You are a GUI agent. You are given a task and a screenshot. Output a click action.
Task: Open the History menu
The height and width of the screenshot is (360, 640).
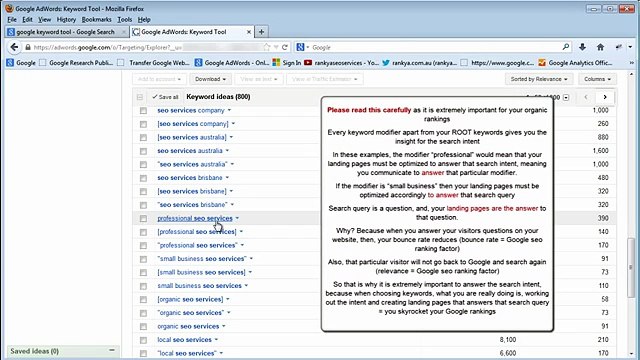pyautogui.click(x=66, y=19)
